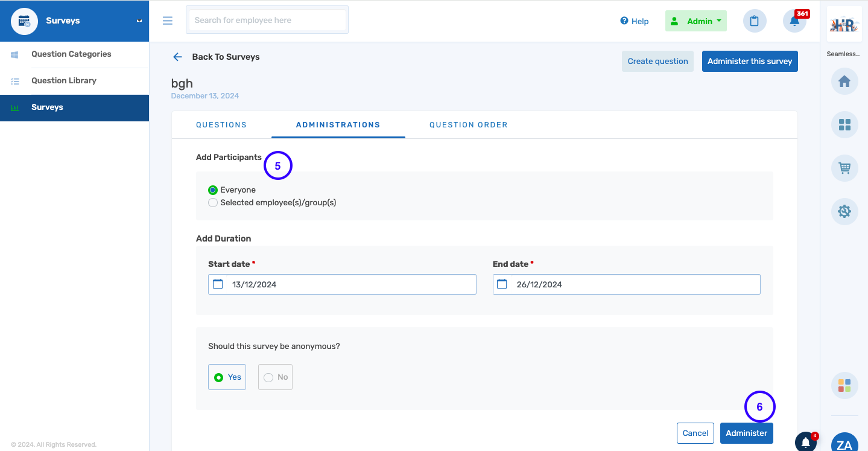
Task: Open the clipboard icon in header
Action: coord(754,21)
